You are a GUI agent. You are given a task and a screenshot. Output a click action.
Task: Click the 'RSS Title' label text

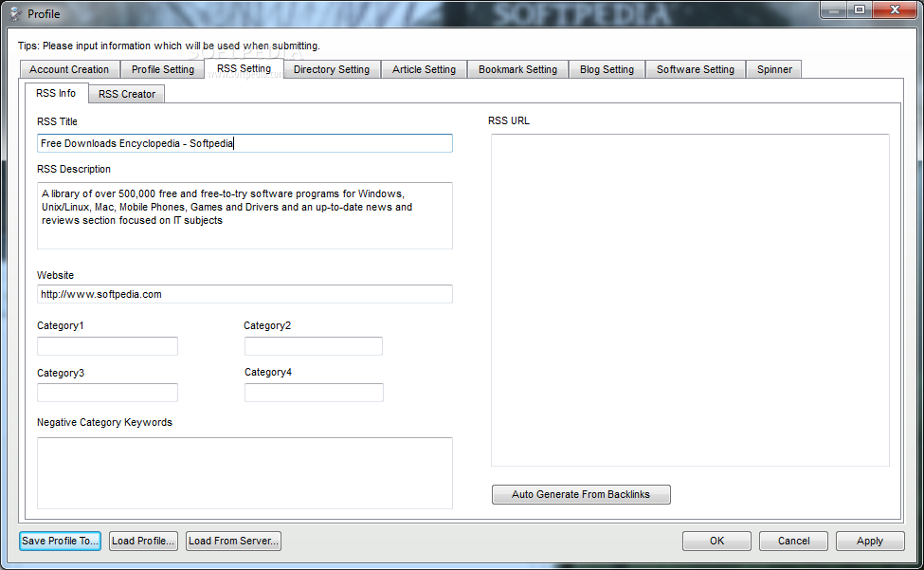tap(57, 121)
